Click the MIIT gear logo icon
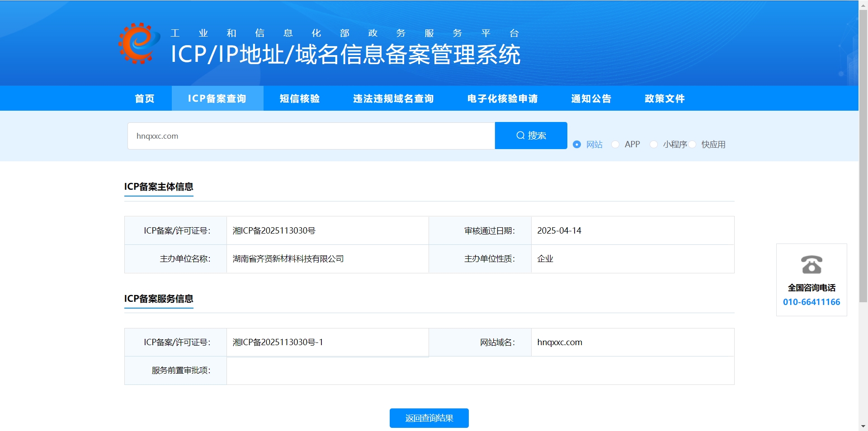The image size is (868, 431). pyautogui.click(x=139, y=43)
